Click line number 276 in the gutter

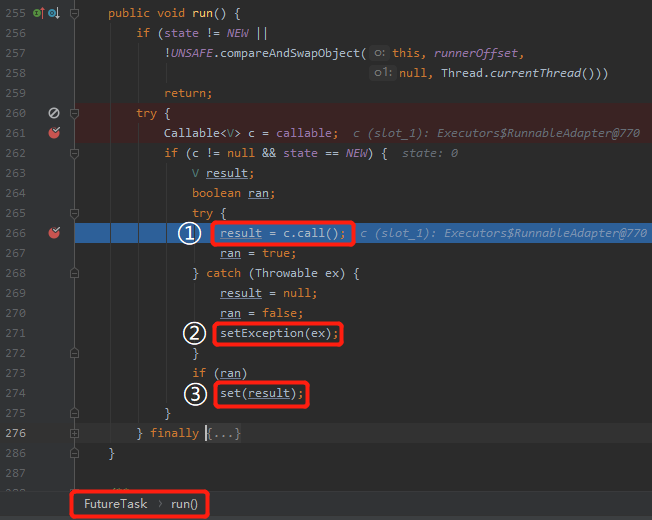tap(16, 433)
